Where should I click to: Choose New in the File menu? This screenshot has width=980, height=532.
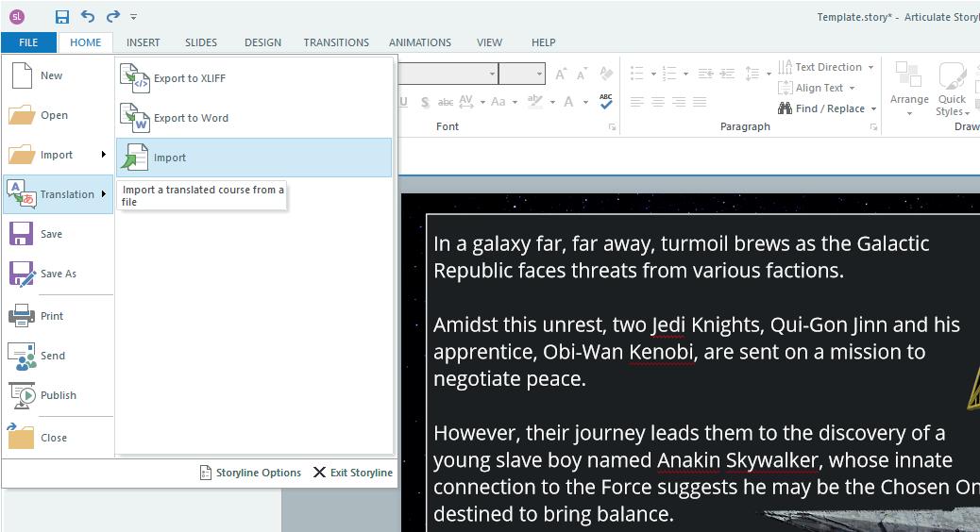(59, 75)
